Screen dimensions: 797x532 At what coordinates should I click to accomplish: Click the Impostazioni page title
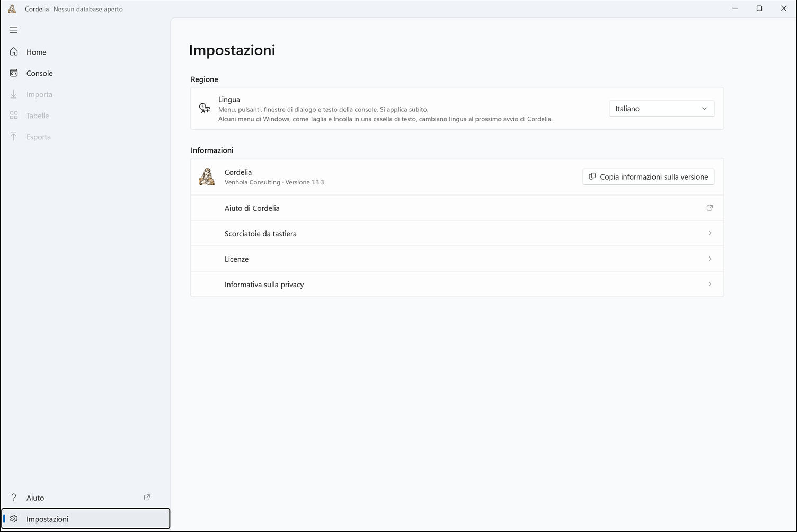pos(232,50)
